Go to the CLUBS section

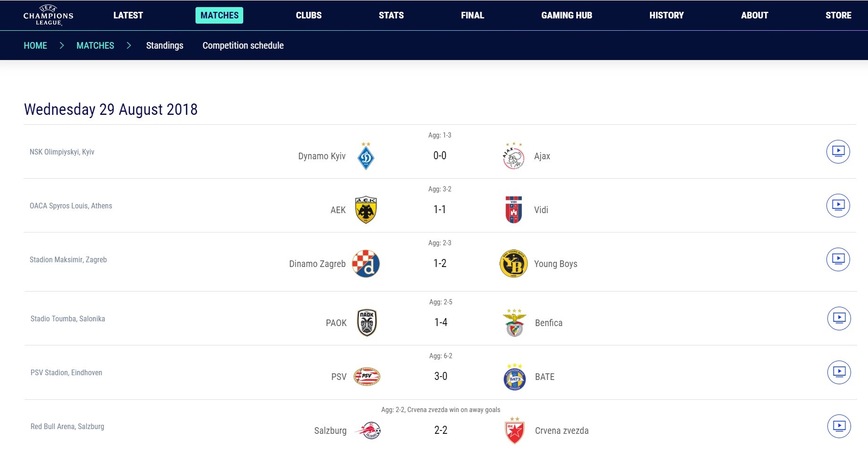point(309,15)
